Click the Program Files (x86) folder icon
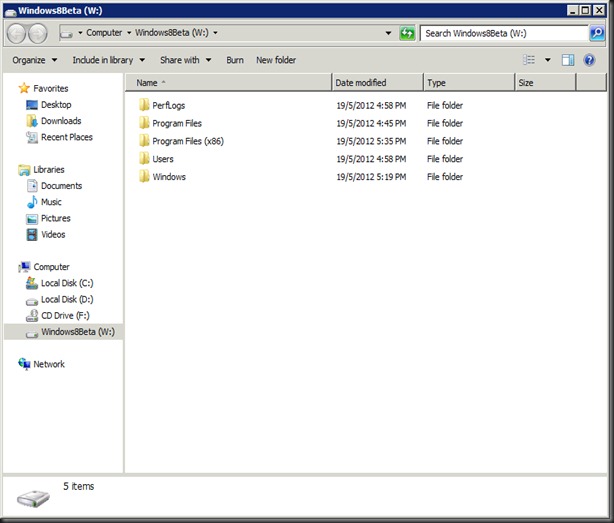Viewport: 614px width, 523px height. (144, 141)
